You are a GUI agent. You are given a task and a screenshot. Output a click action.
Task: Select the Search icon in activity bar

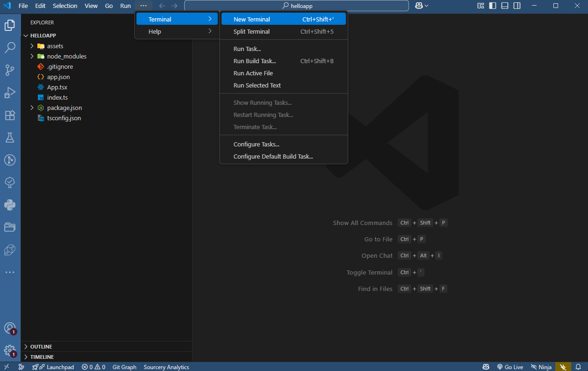tap(10, 47)
